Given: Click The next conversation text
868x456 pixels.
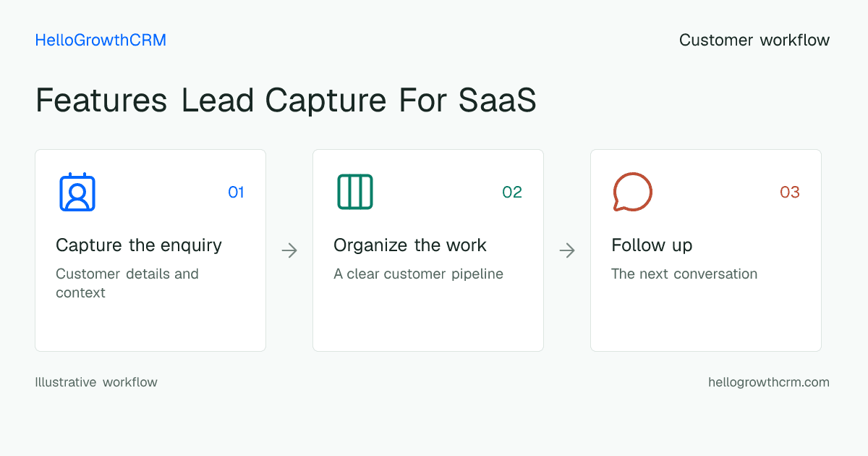Looking at the screenshot, I should [684, 274].
